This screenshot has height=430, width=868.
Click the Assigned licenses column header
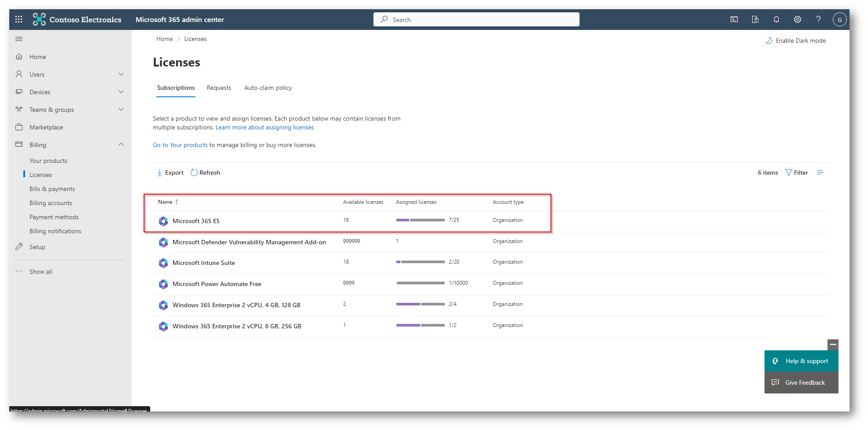416,202
